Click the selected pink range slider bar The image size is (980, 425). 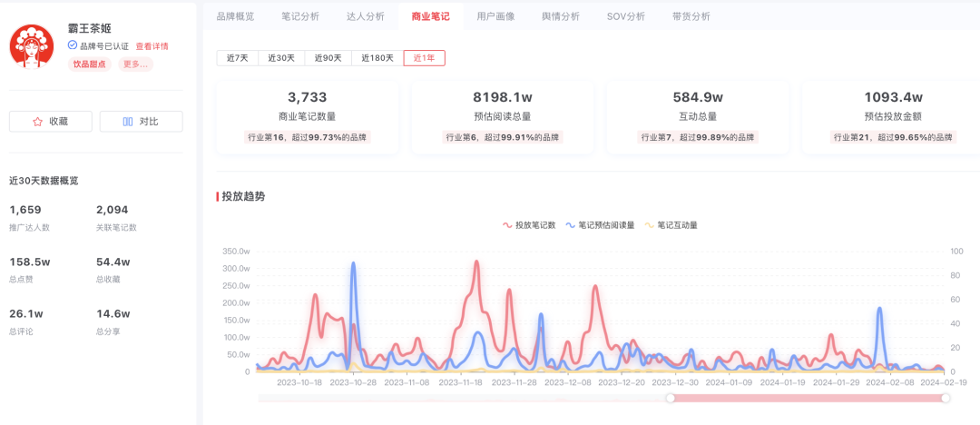pyautogui.click(x=808, y=398)
